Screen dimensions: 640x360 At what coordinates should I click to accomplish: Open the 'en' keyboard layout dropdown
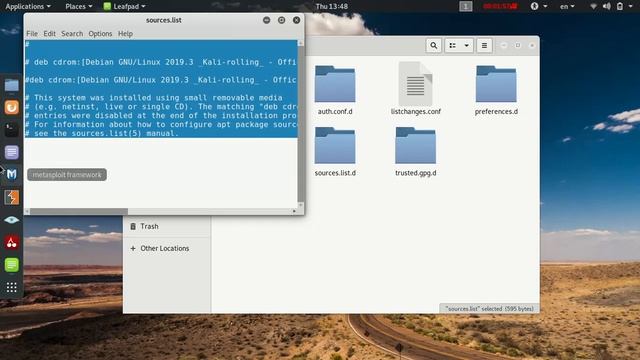[567, 6]
